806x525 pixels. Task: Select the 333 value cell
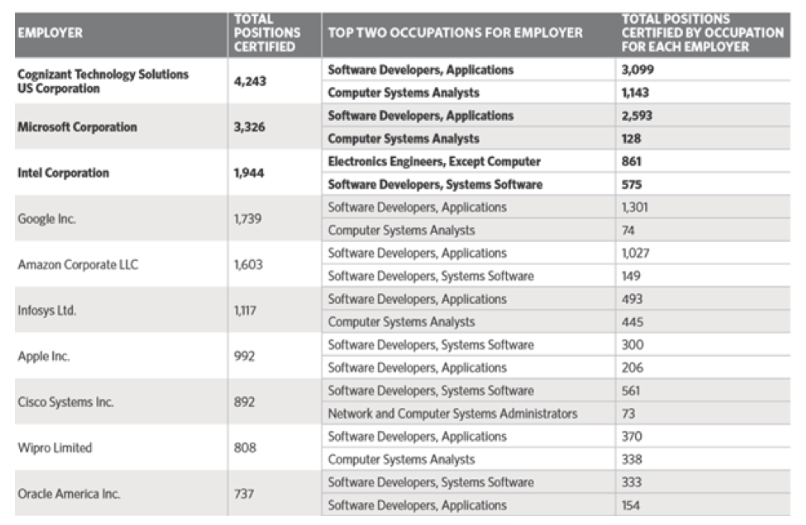703,482
